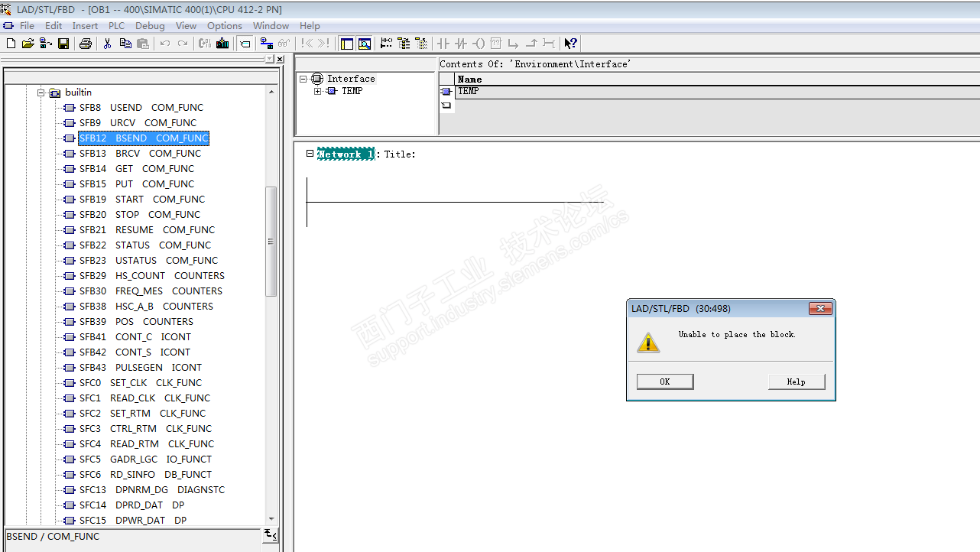Screen dimensions: 980x552
Task: Open the PLC menu
Action: pyautogui.click(x=116, y=26)
